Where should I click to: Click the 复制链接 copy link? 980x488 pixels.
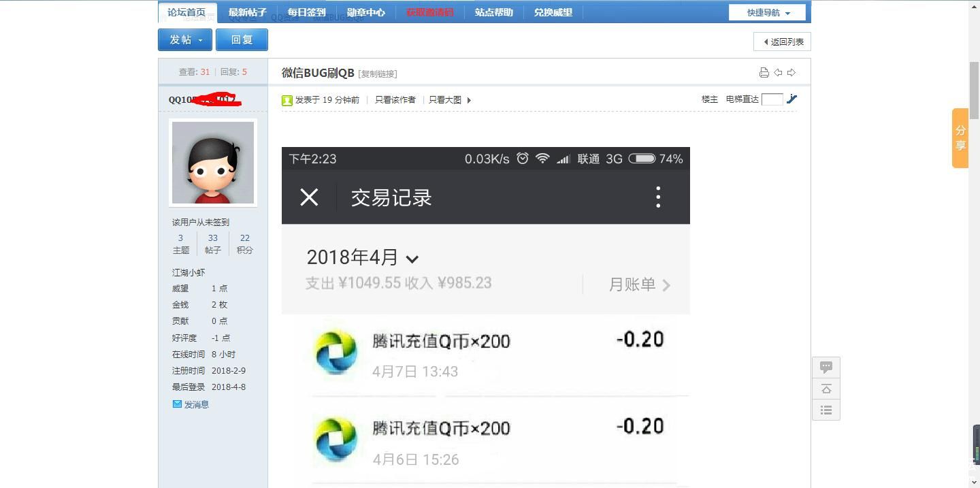click(x=377, y=74)
